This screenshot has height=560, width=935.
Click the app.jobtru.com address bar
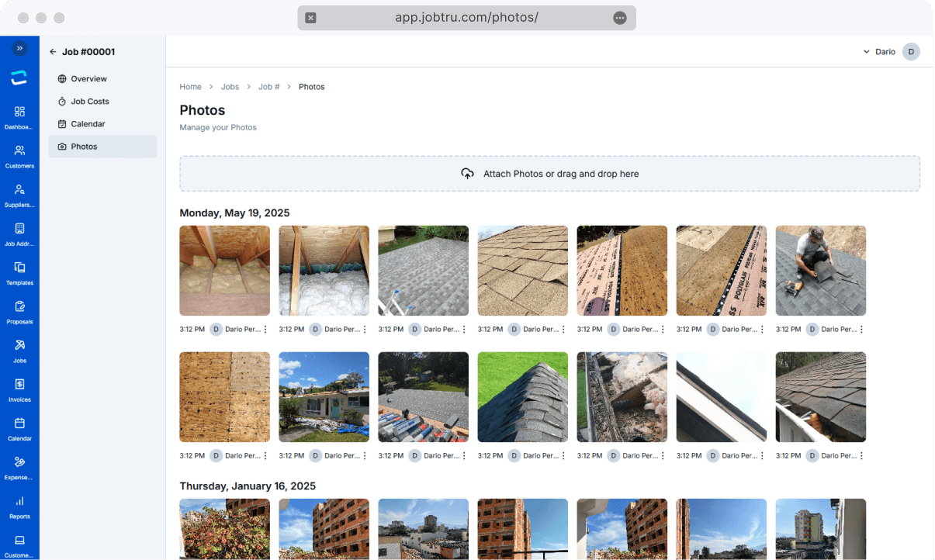click(x=466, y=18)
